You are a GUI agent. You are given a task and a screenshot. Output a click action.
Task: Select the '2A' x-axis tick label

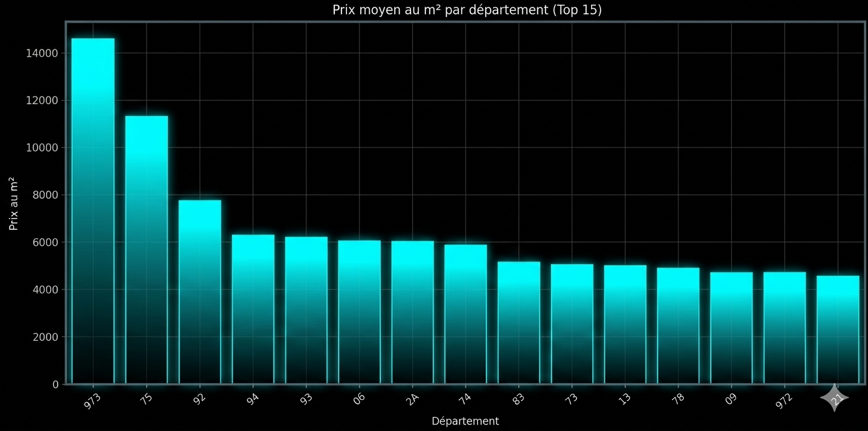[x=413, y=399]
